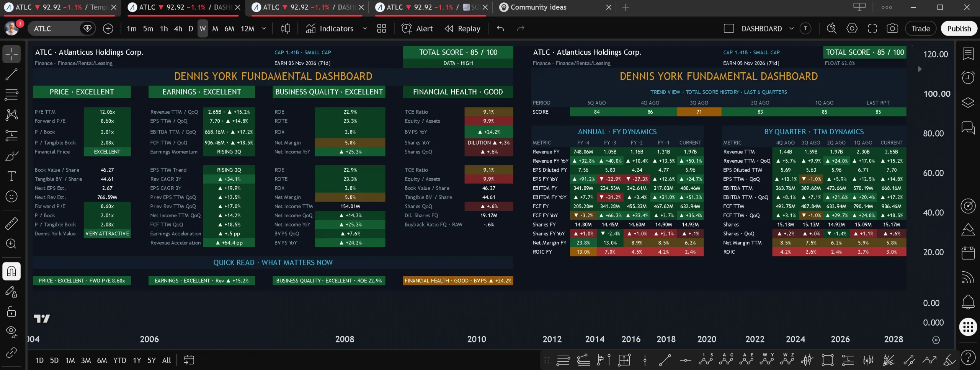This screenshot has height=370, width=980.
Task: Select the ruler measure tool
Action: [x=11, y=223]
